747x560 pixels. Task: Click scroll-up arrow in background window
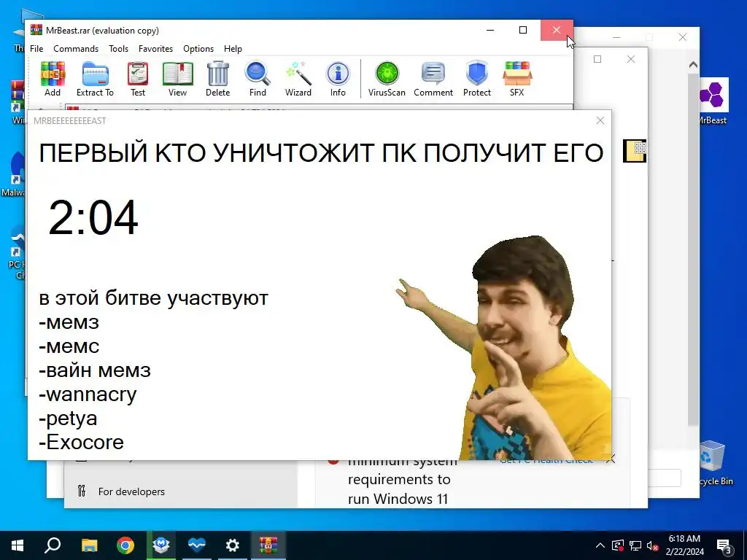(693, 64)
